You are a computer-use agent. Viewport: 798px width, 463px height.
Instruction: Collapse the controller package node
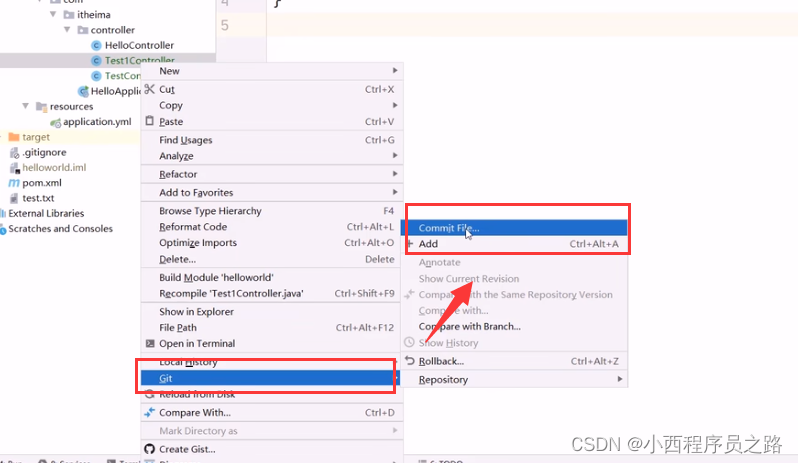67,30
